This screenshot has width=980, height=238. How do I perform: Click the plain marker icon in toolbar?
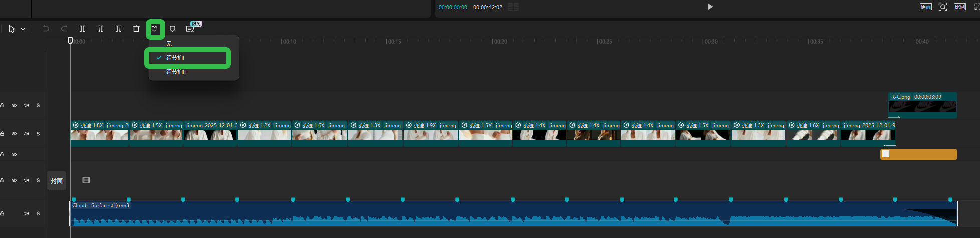click(x=172, y=29)
